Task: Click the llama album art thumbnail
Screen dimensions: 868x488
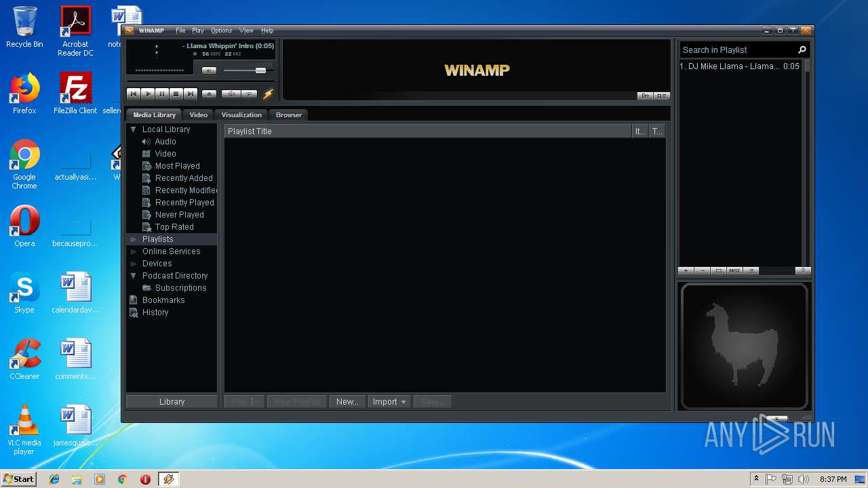Action: coord(744,346)
